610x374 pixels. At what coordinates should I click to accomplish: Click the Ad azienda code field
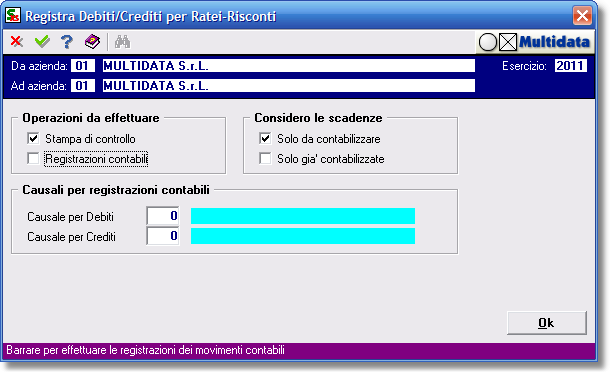pyautogui.click(x=82, y=86)
